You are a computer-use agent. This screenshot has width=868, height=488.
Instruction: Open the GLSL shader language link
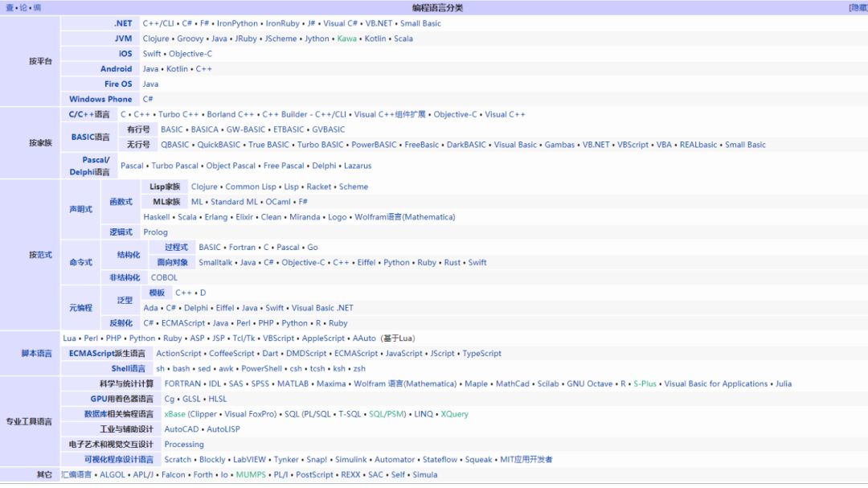191,399
